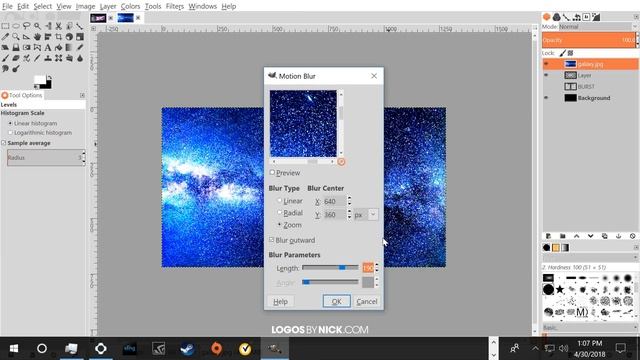Toggle Sample average checkbox
The image size is (640, 360).
click(x=4, y=143)
